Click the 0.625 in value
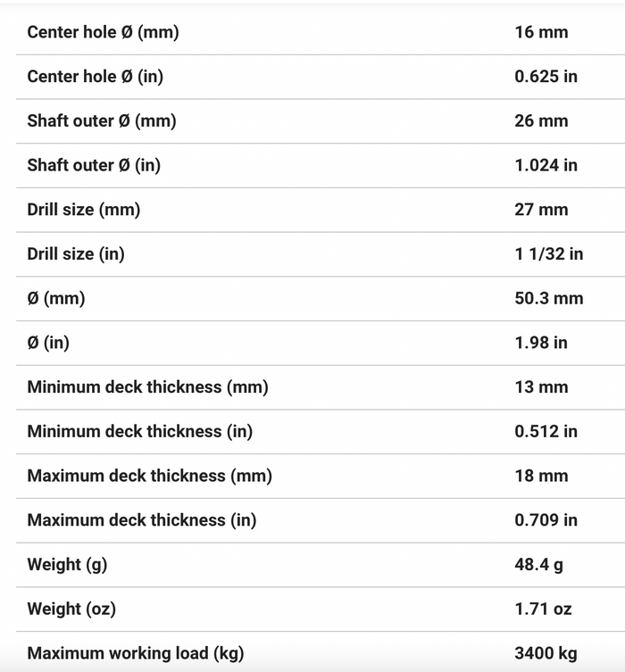The width and height of the screenshot is (625, 672). pyautogui.click(x=546, y=76)
